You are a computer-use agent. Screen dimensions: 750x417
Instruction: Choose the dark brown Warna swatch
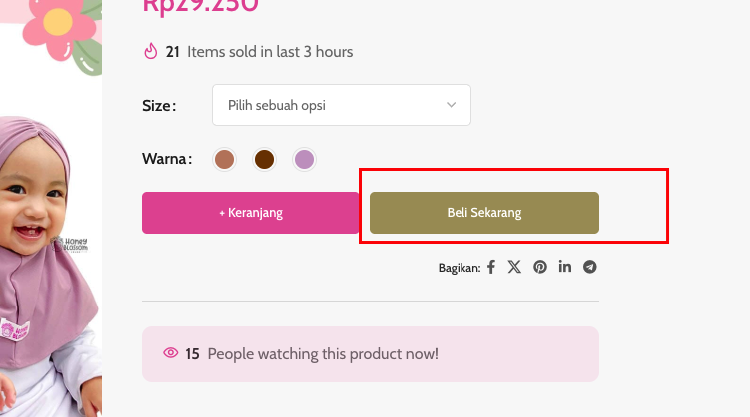pos(265,159)
